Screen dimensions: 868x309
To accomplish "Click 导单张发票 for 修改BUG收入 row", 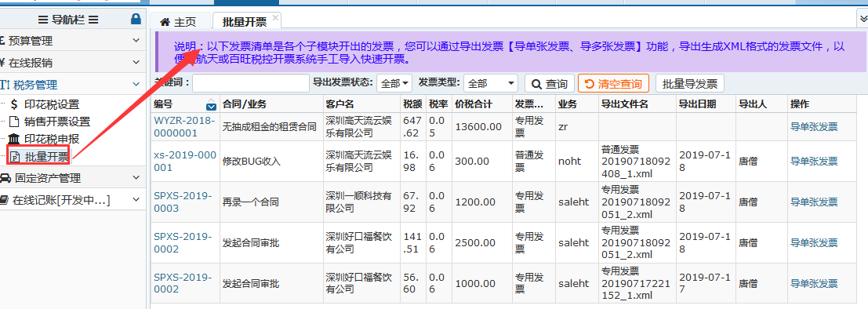I will [x=814, y=161].
